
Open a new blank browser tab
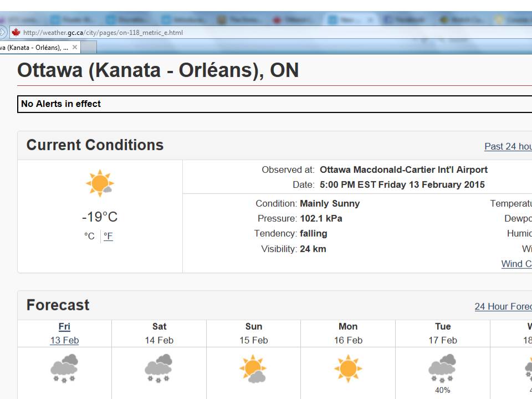click(89, 48)
